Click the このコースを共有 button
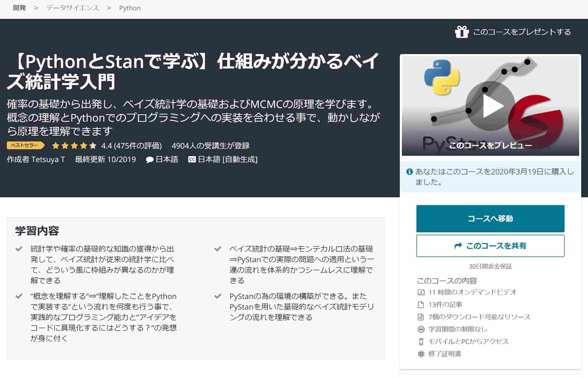 point(490,246)
